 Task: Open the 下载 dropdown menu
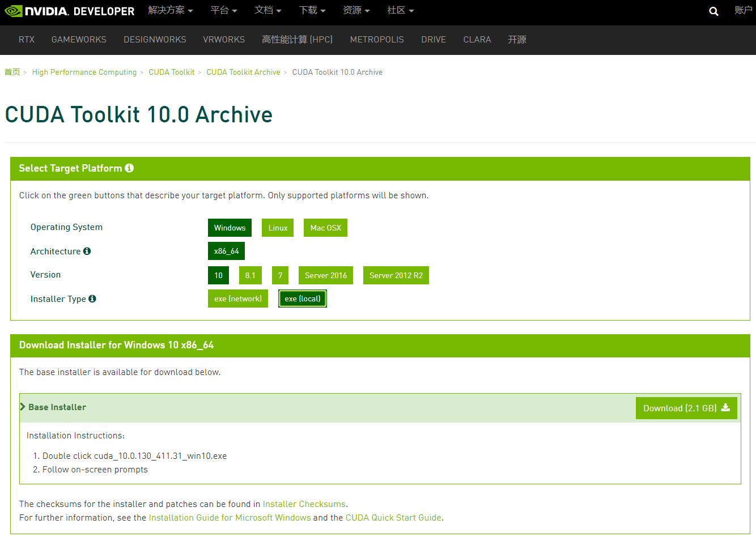point(312,10)
